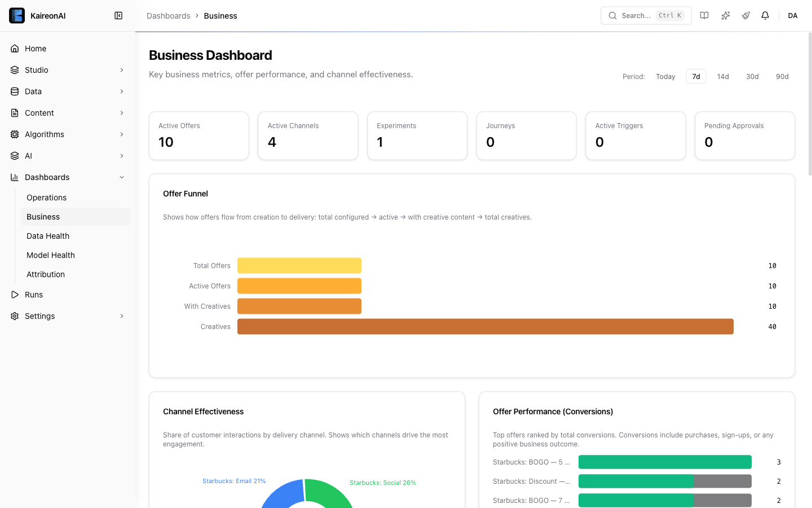Open the documentation book icon

point(704,16)
